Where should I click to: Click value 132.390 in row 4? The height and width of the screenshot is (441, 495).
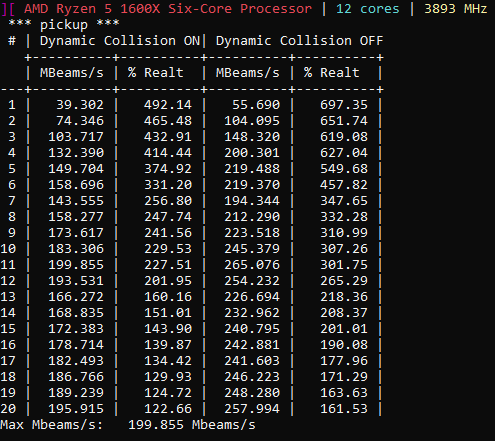coord(76,153)
